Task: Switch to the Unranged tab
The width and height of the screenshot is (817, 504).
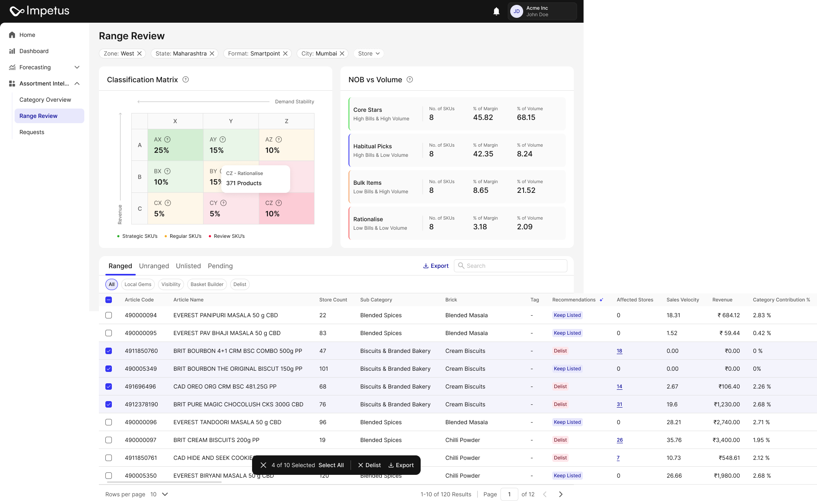Action: click(154, 266)
